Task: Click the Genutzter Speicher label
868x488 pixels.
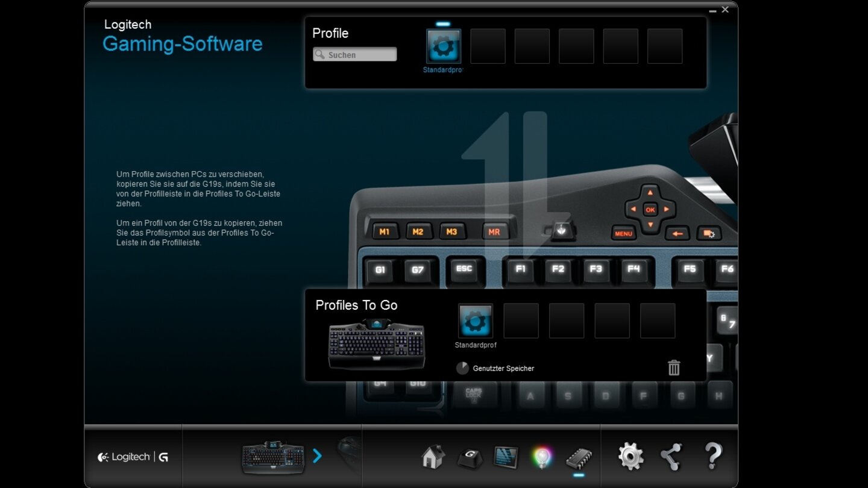Action: tap(503, 369)
